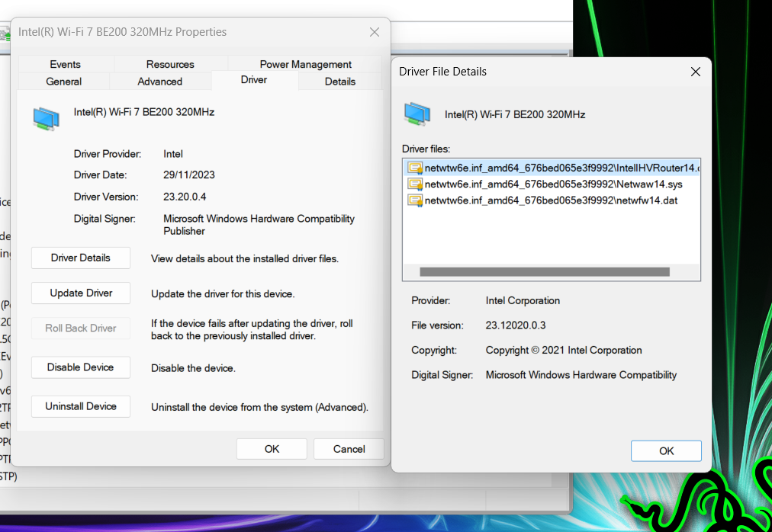The image size is (772, 532).
Task: Open the Events tab
Action: [66, 65]
